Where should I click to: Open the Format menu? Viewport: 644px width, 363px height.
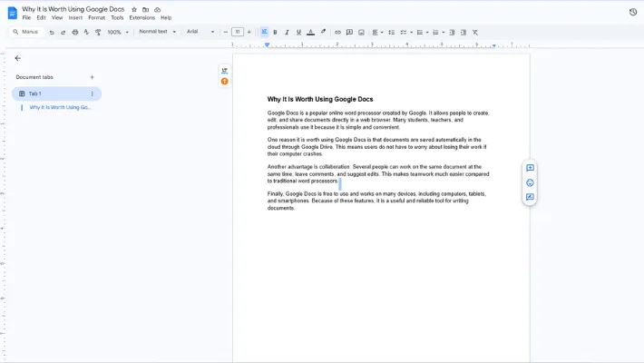[x=96, y=17]
